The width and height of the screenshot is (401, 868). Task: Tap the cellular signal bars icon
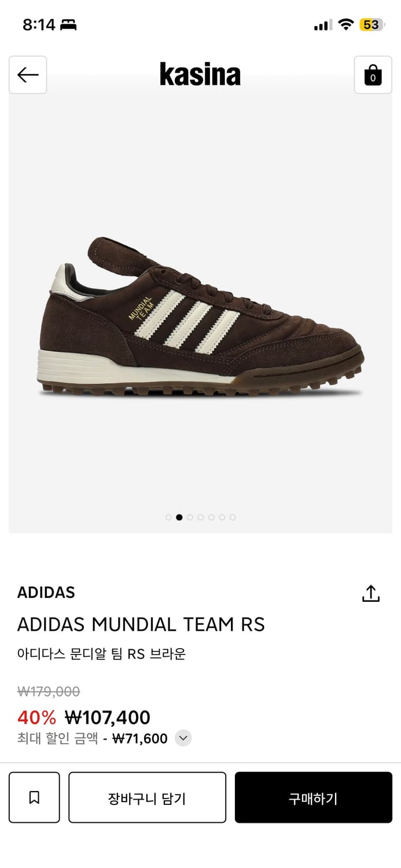(x=323, y=25)
